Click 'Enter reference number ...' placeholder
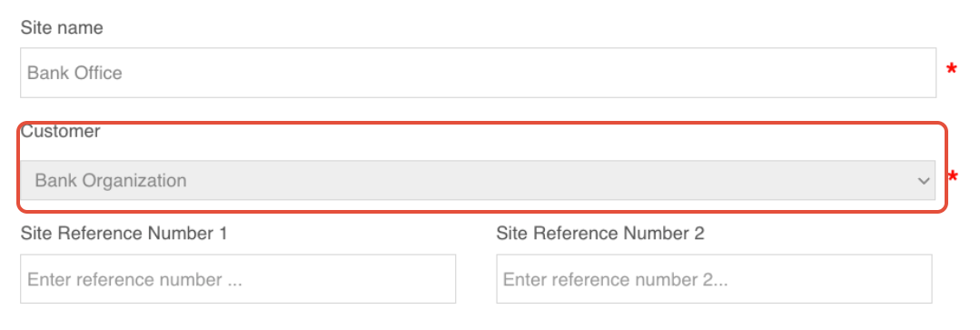Screen dimensions: 980x330 [134, 279]
